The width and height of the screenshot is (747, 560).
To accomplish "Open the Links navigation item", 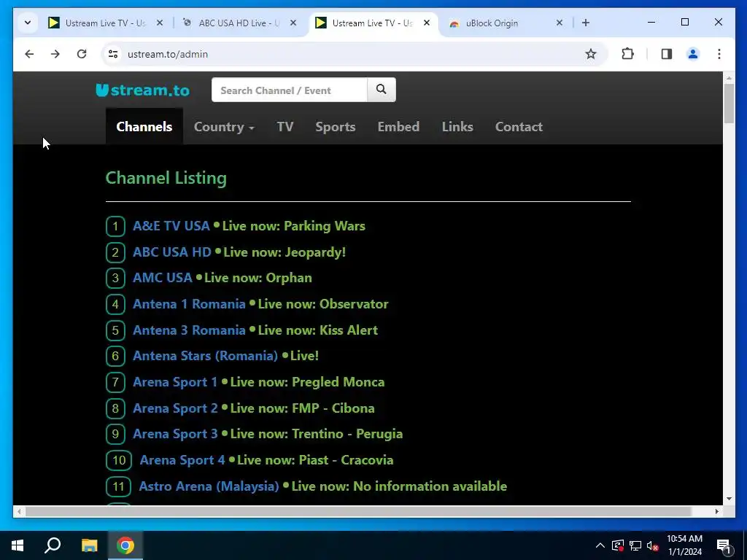I will [x=457, y=127].
